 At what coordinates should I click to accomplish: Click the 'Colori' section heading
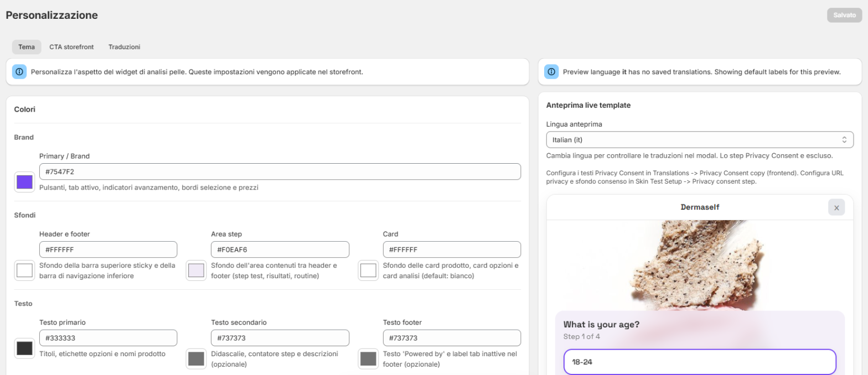click(25, 110)
